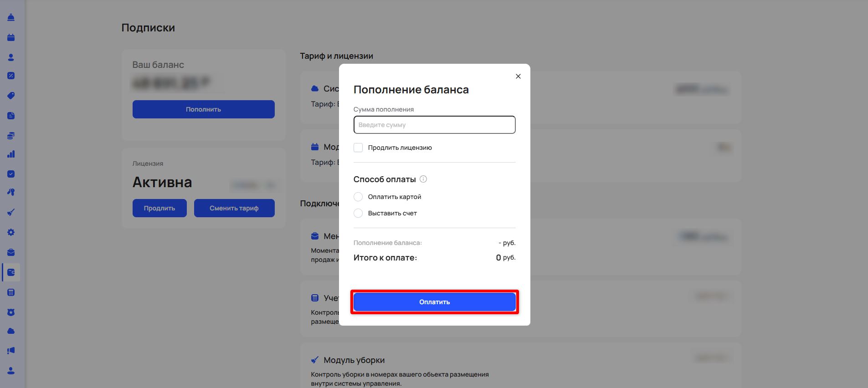Focus the Введите сумму input field
The height and width of the screenshot is (388, 868).
pos(434,125)
